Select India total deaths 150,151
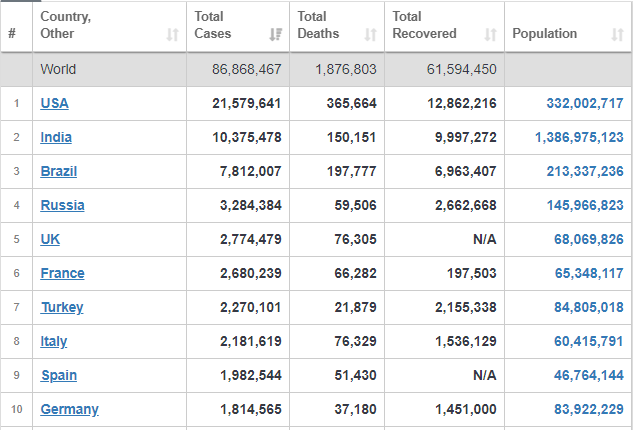 [351, 137]
